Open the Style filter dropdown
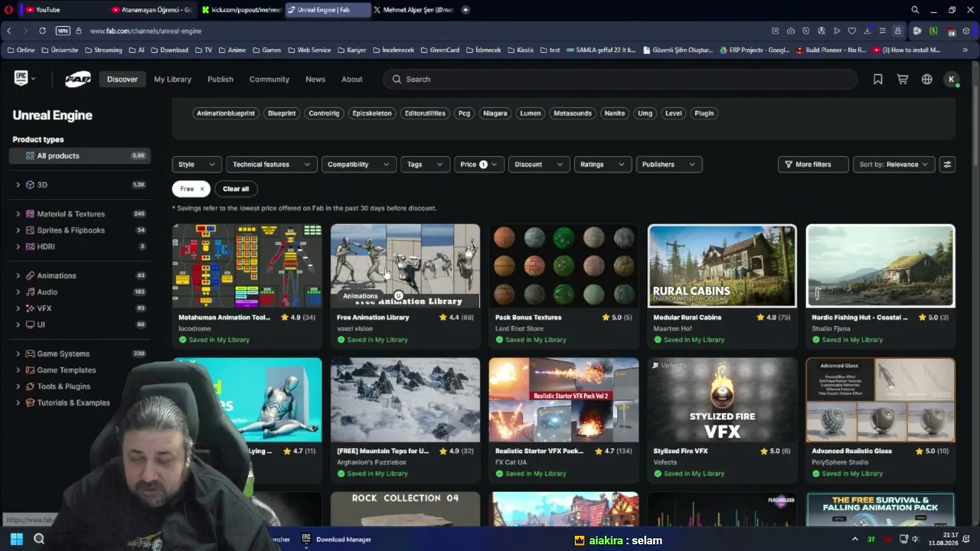This screenshot has height=551, width=980. coord(197,165)
